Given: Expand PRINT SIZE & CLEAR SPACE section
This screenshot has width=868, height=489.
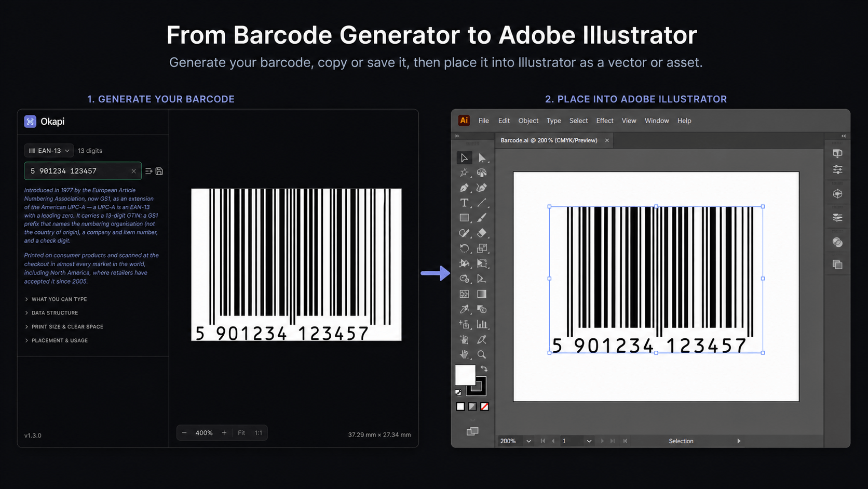Looking at the screenshot, I should 64,327.
